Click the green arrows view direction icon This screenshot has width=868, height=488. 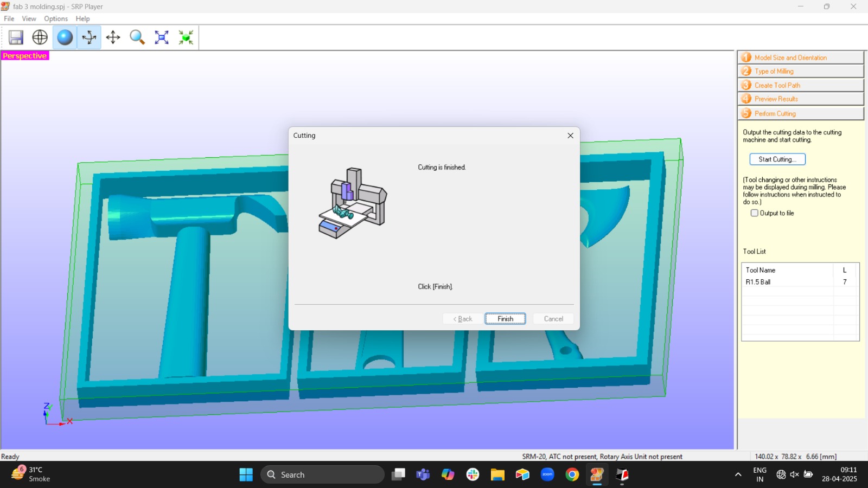[x=186, y=37]
